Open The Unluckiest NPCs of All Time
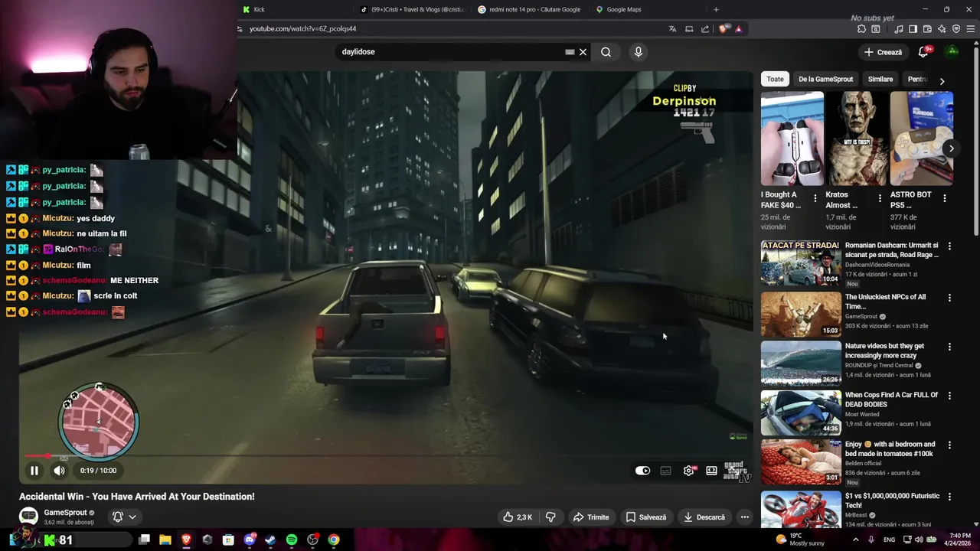The height and width of the screenshot is (551, 980). 885,302
